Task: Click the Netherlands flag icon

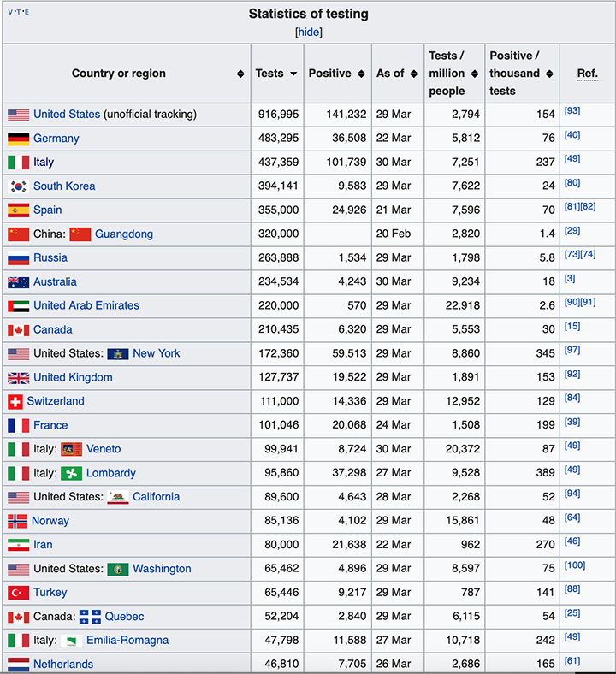Action: (19, 665)
